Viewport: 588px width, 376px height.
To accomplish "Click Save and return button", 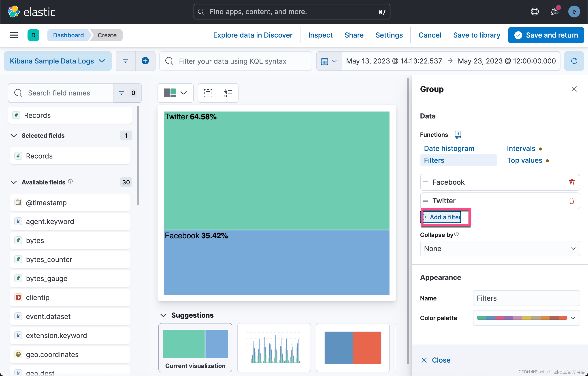I will pos(546,35).
